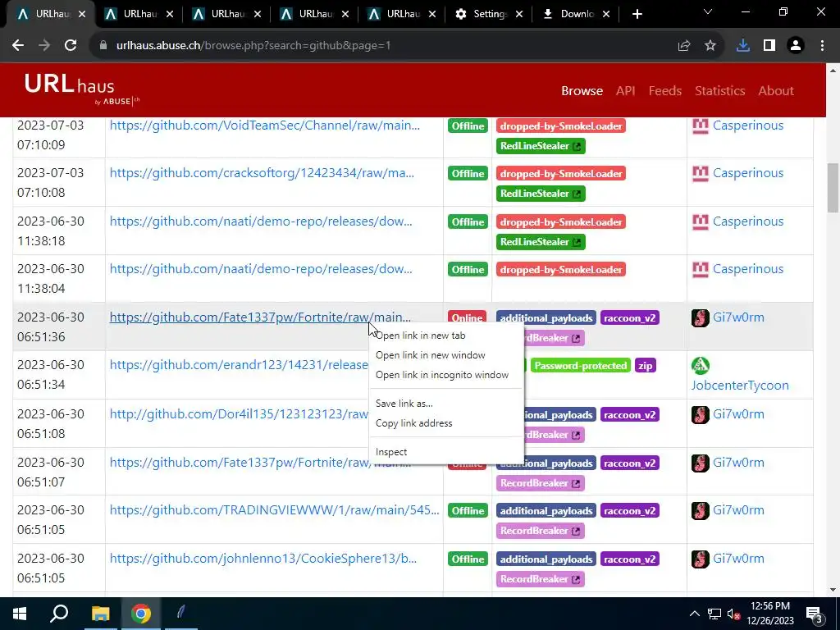
Task: Click the Password-protected tag
Action: (x=580, y=366)
